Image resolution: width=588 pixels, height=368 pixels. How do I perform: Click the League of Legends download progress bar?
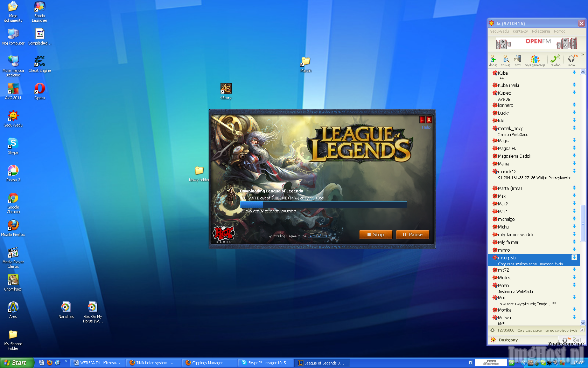pos(323,205)
